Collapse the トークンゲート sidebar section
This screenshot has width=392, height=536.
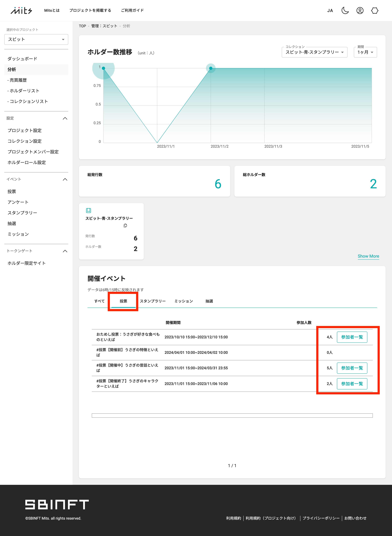pyautogui.click(x=65, y=251)
